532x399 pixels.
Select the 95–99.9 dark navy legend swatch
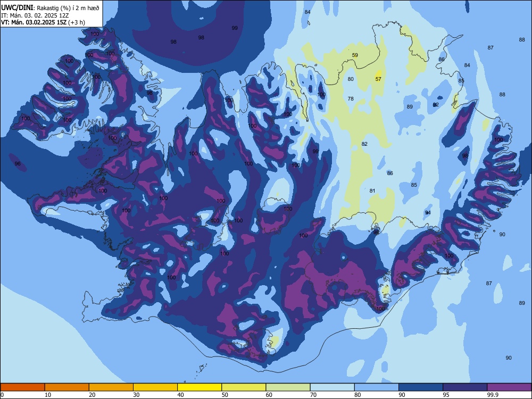[465, 387]
